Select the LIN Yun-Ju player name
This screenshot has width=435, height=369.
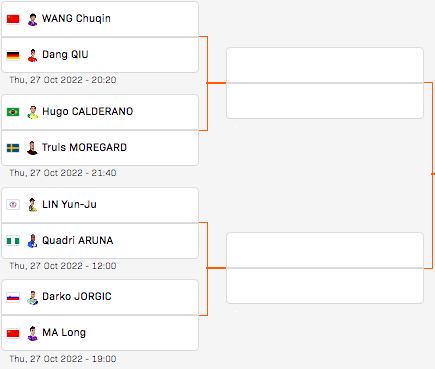pos(69,204)
